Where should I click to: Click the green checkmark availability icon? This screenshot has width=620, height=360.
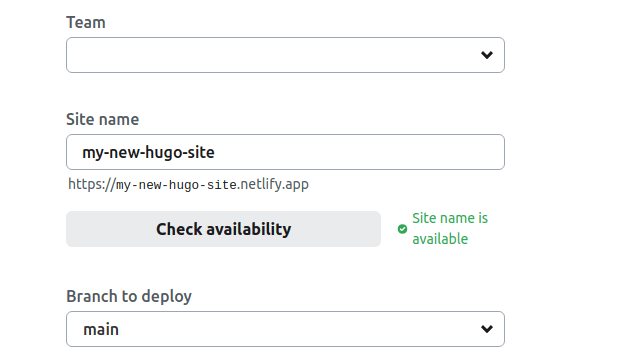coord(402,229)
